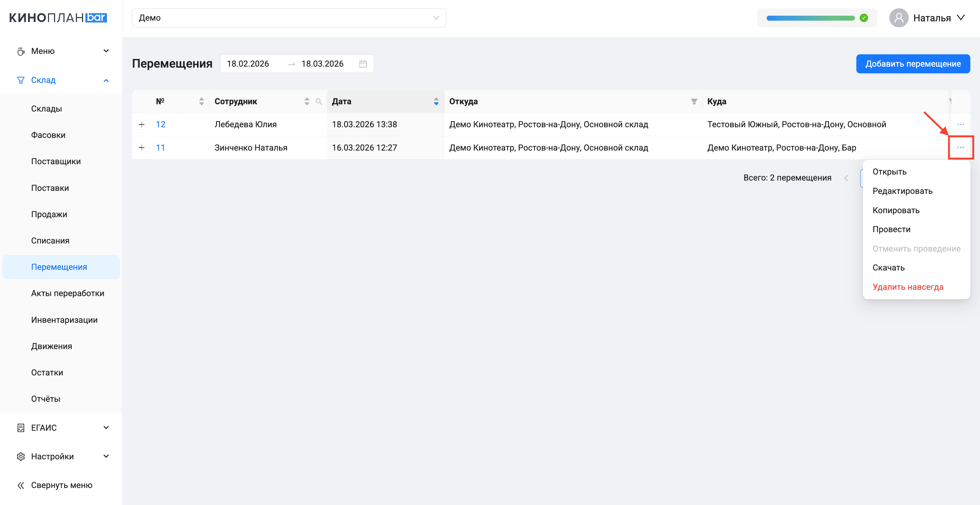The image size is (980, 505).
Task: Click the search icon in Сотрудник column
Action: coord(319,102)
